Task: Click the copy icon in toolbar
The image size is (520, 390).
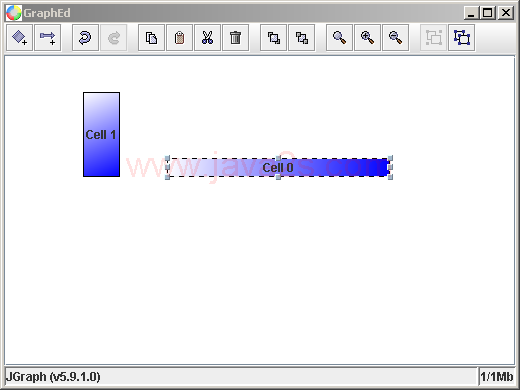Action: click(x=151, y=38)
